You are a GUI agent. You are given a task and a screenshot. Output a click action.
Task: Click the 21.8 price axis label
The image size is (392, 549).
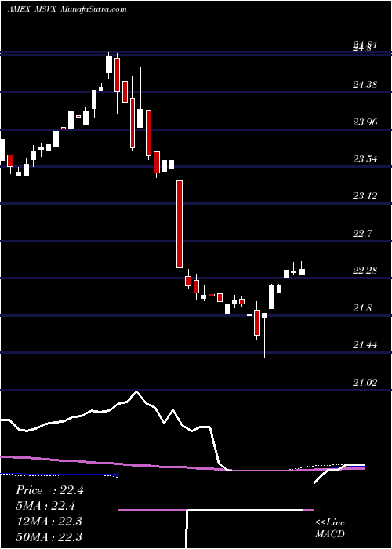(x=362, y=308)
